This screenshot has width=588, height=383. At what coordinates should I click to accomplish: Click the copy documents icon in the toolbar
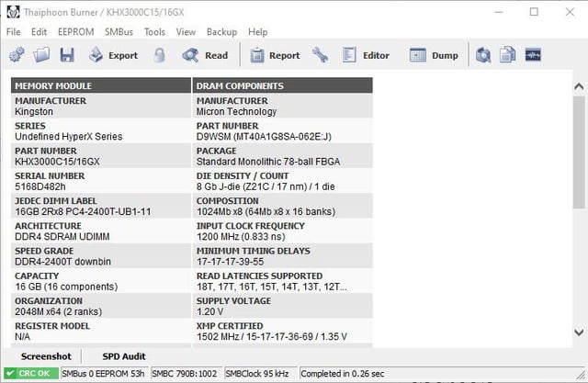click(x=508, y=55)
